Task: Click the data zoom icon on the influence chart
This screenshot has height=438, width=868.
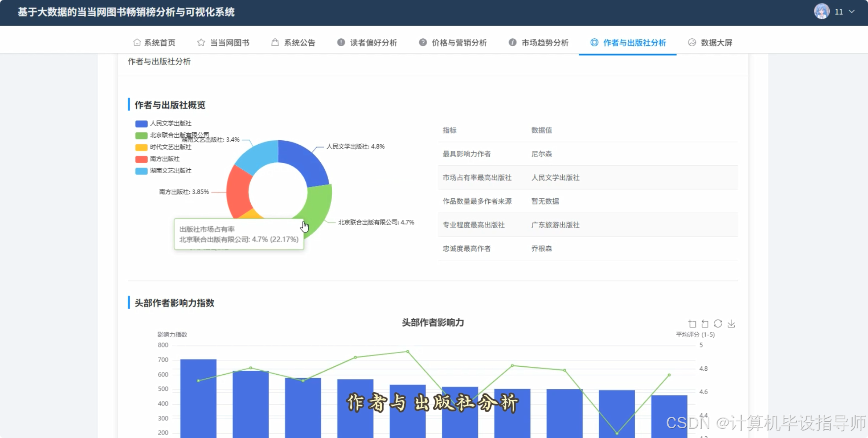Action: (692, 324)
